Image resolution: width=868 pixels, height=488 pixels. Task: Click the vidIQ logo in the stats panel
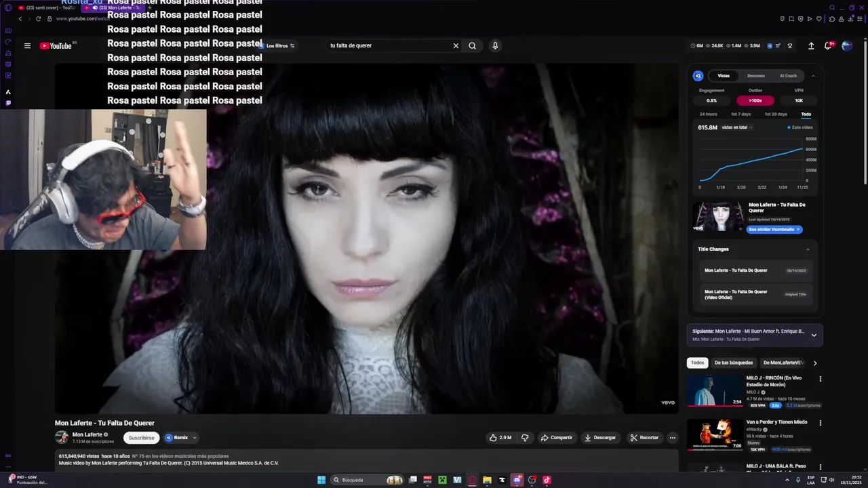698,76
